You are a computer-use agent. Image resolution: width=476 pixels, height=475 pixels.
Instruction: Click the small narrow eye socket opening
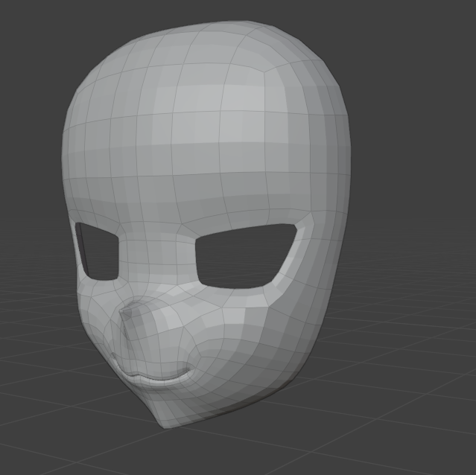(97, 251)
